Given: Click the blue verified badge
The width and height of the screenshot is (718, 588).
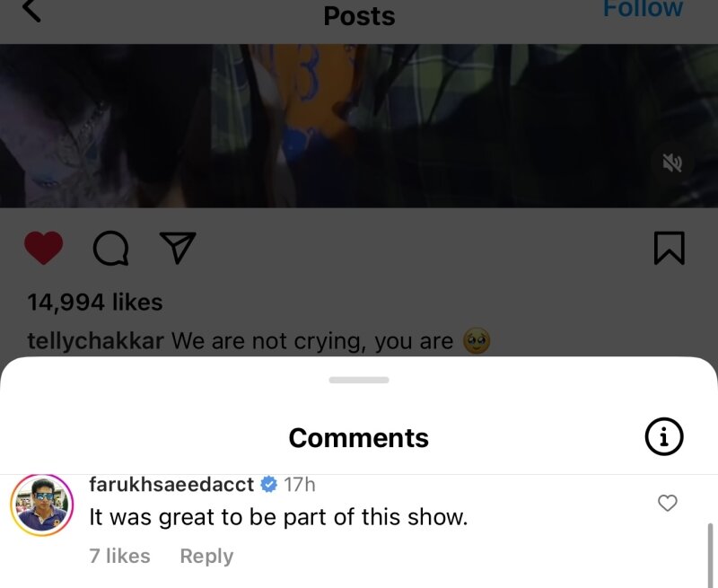Looking at the screenshot, I should point(268,484).
